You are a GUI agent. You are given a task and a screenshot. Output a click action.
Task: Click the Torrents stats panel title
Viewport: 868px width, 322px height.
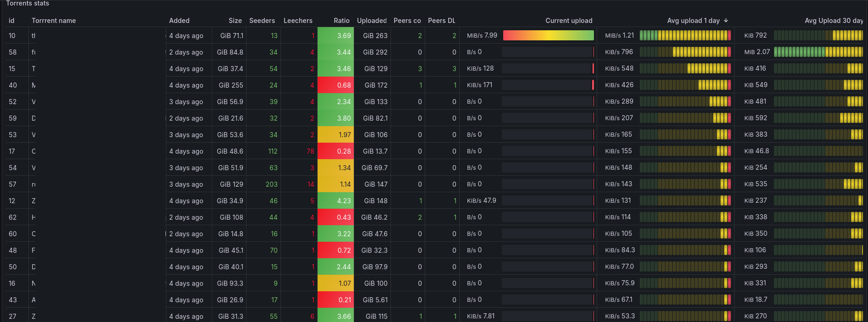point(27,3)
